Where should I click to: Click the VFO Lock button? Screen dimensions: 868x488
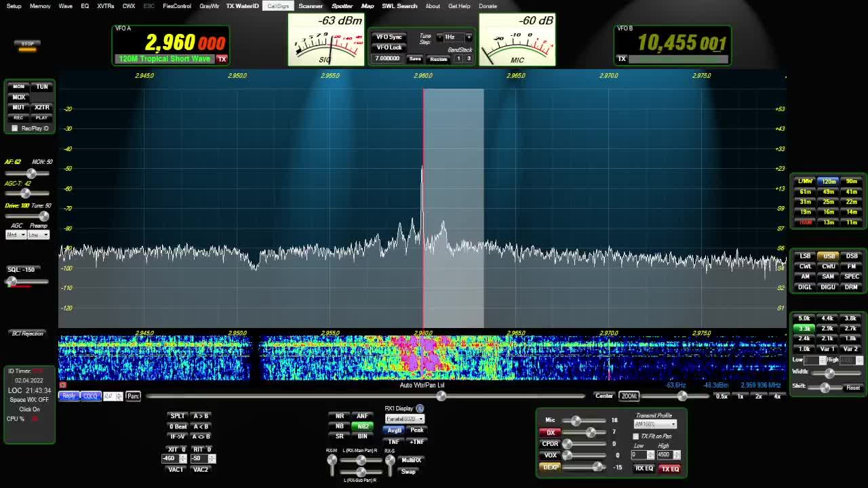(x=389, y=47)
